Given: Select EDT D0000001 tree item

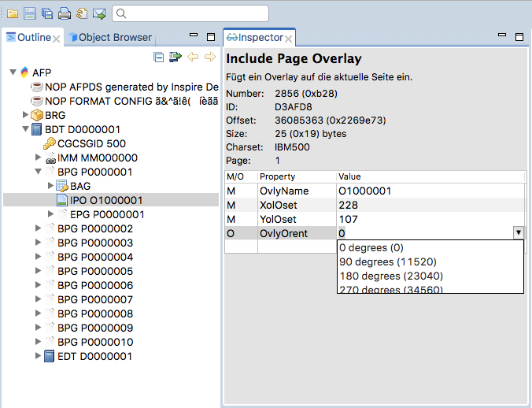Looking at the screenshot, I should [94, 356].
